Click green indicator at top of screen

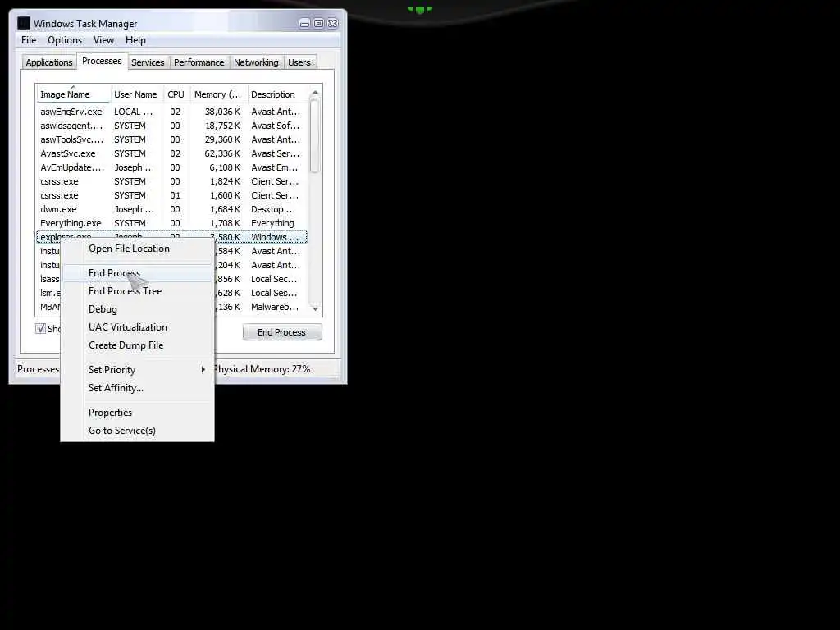(x=420, y=9)
